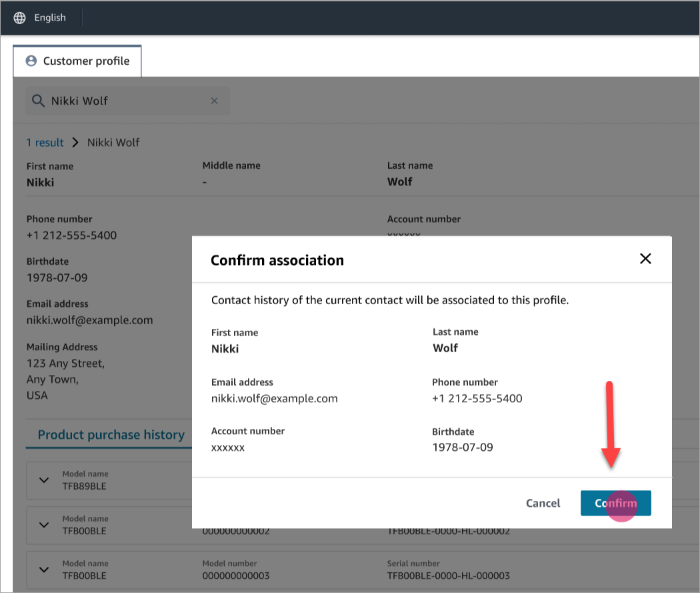Click the globe language icon
700x593 pixels.
tap(20, 18)
